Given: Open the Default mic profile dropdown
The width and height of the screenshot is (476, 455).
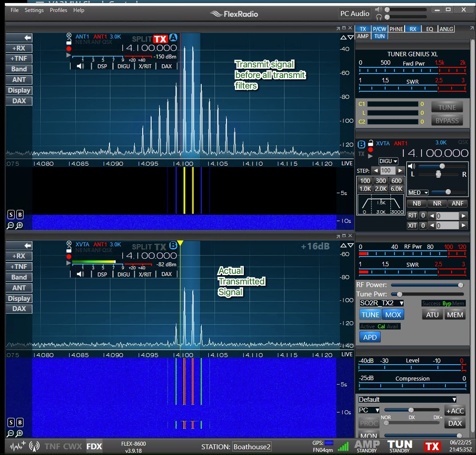Looking at the screenshot, I should pyautogui.click(x=407, y=400).
